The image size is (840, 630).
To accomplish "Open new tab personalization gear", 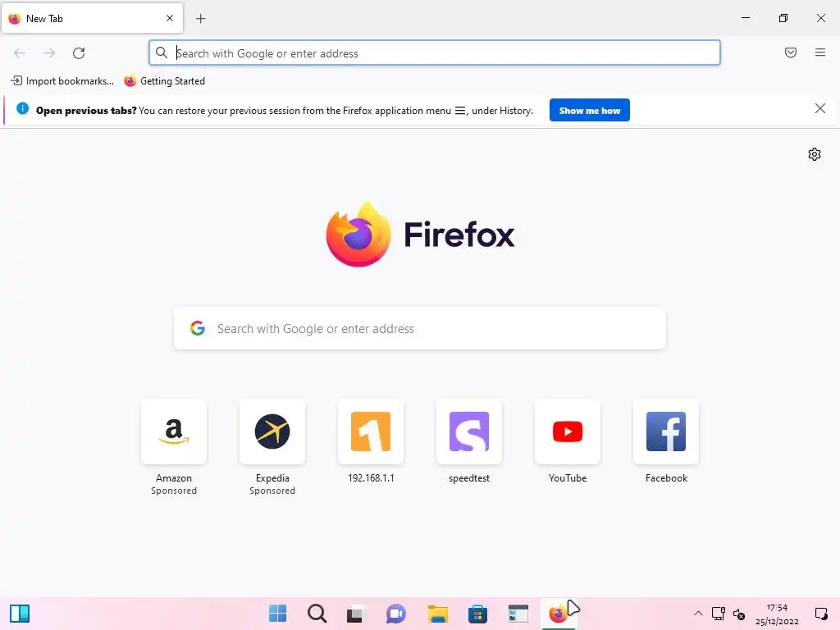I will [x=815, y=154].
